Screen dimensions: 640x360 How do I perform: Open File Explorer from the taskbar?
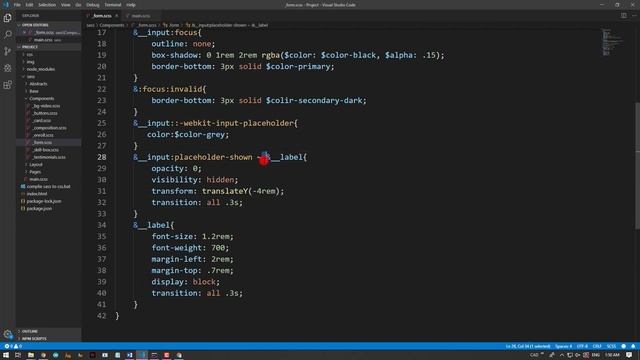coord(31,355)
